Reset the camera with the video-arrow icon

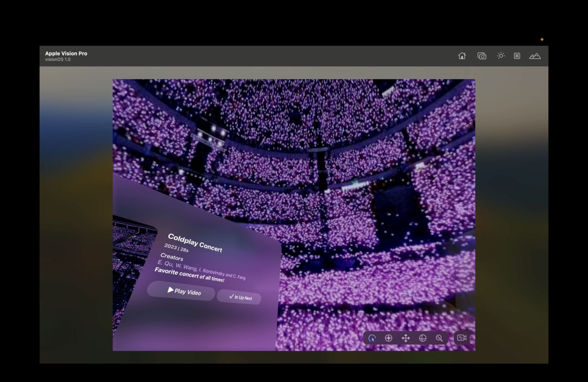(x=461, y=337)
